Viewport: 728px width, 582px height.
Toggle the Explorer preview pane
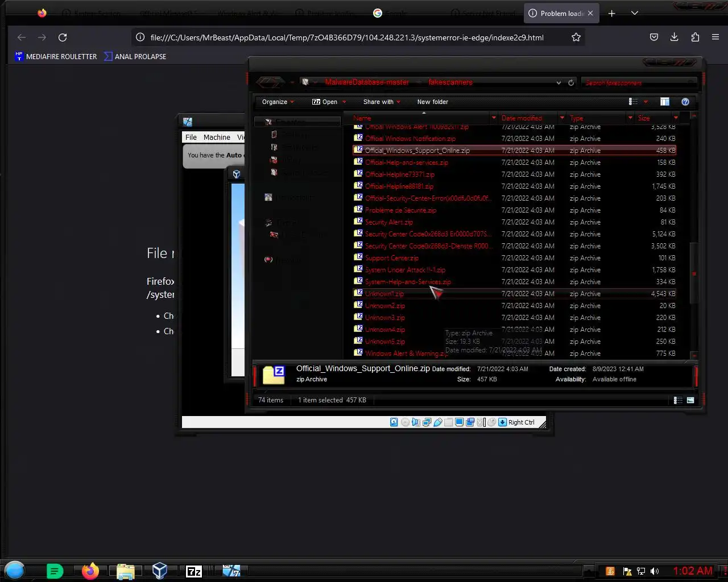coord(664,102)
